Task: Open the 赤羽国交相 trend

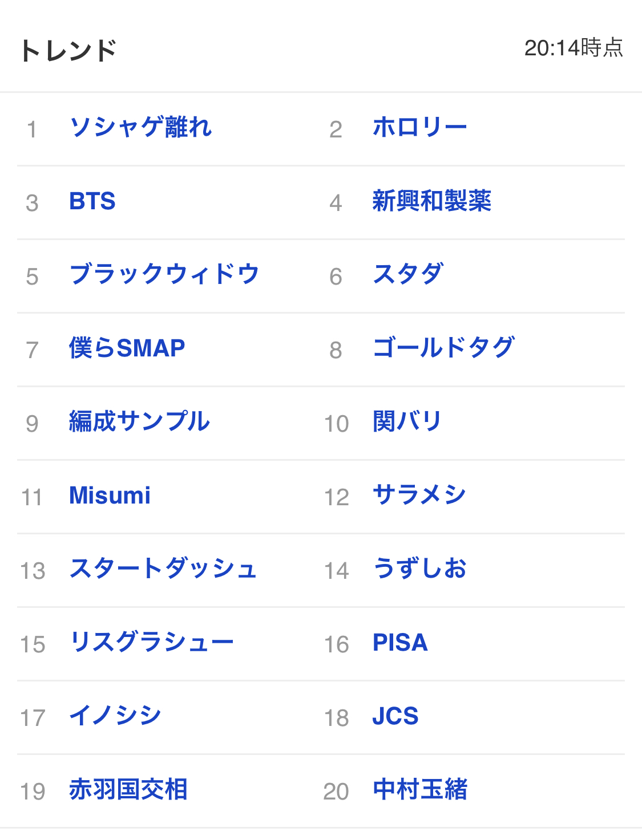Action: coord(128,789)
